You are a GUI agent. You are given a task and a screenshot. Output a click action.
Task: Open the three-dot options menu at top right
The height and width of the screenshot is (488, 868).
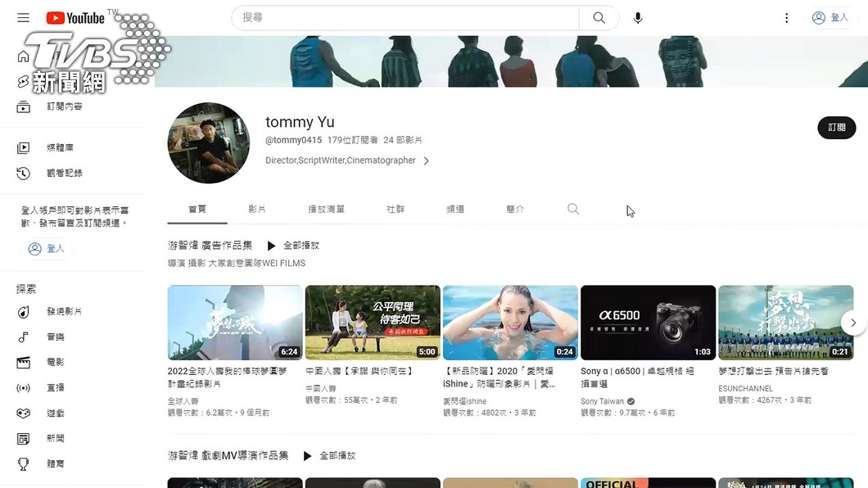786,17
